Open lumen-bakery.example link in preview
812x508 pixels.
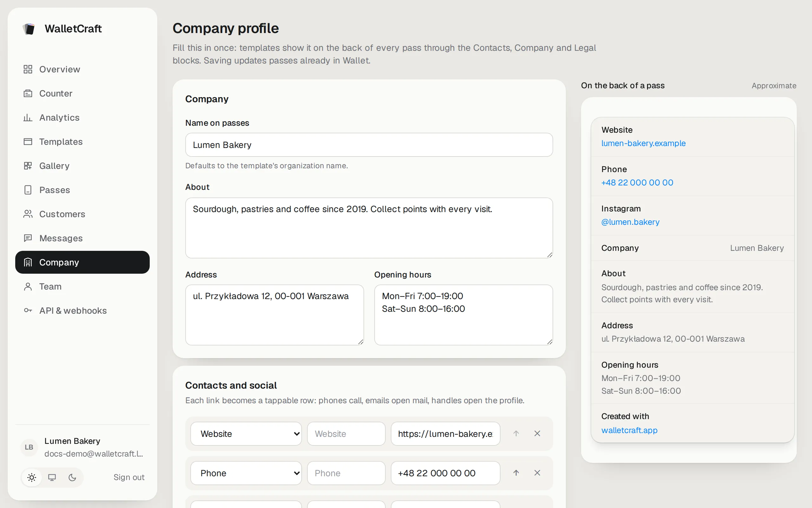coord(643,144)
